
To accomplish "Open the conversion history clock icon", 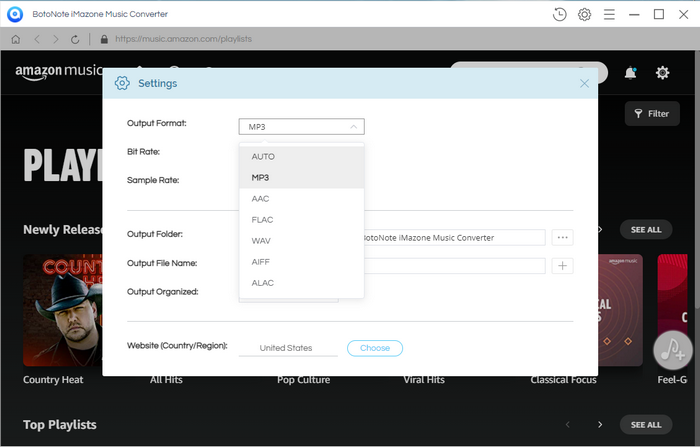I will 559,14.
